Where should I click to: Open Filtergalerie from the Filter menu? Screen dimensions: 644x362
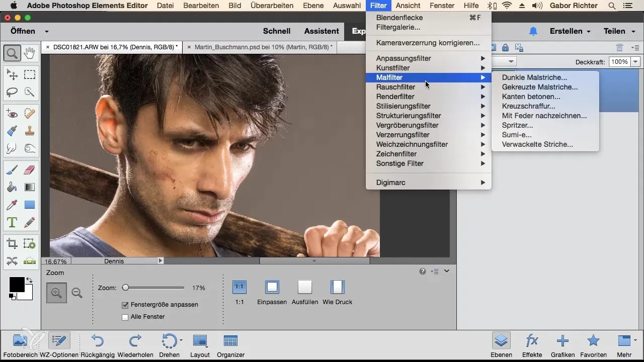point(398,27)
